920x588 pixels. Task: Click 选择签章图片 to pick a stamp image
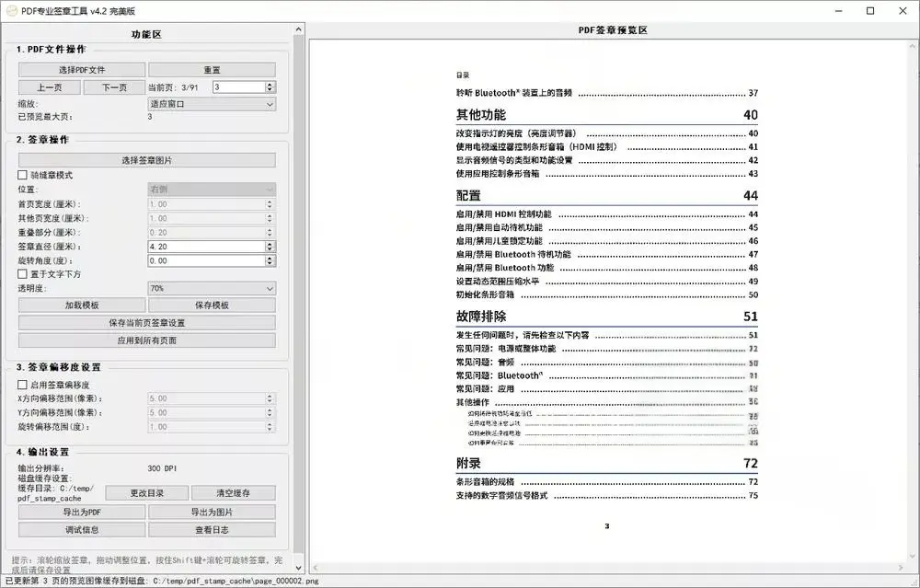click(x=147, y=158)
